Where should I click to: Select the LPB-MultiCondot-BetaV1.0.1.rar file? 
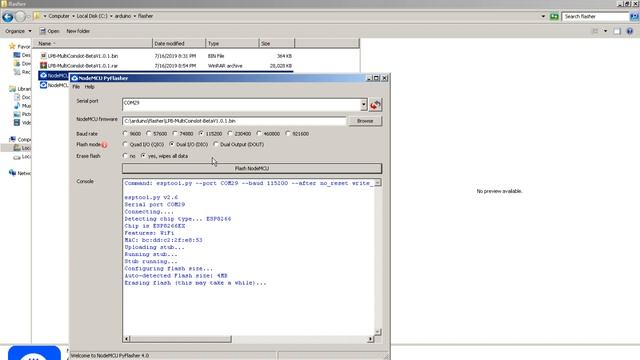point(83,66)
